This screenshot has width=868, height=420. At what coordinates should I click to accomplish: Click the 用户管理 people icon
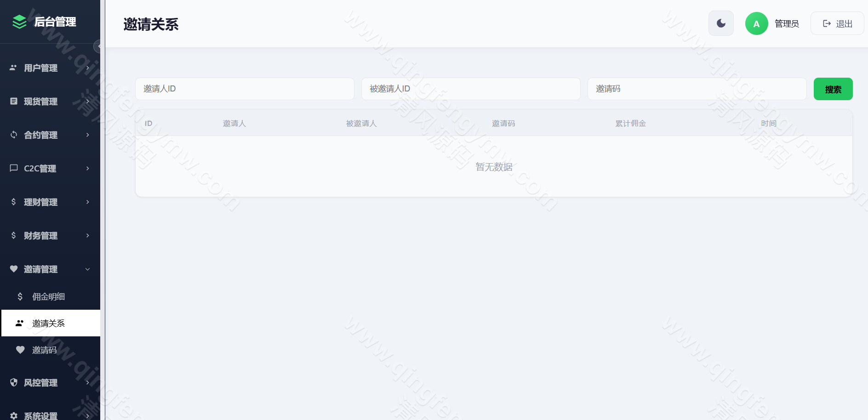(x=13, y=68)
